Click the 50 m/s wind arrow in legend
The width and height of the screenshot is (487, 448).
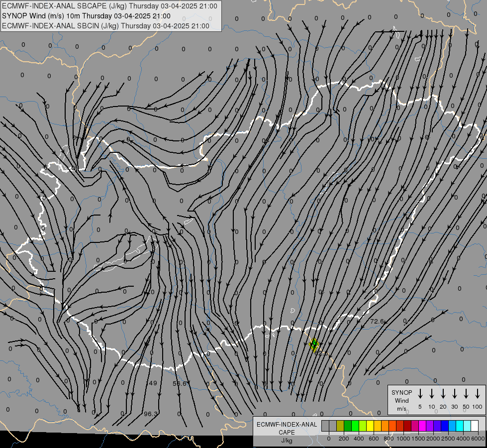466,394
